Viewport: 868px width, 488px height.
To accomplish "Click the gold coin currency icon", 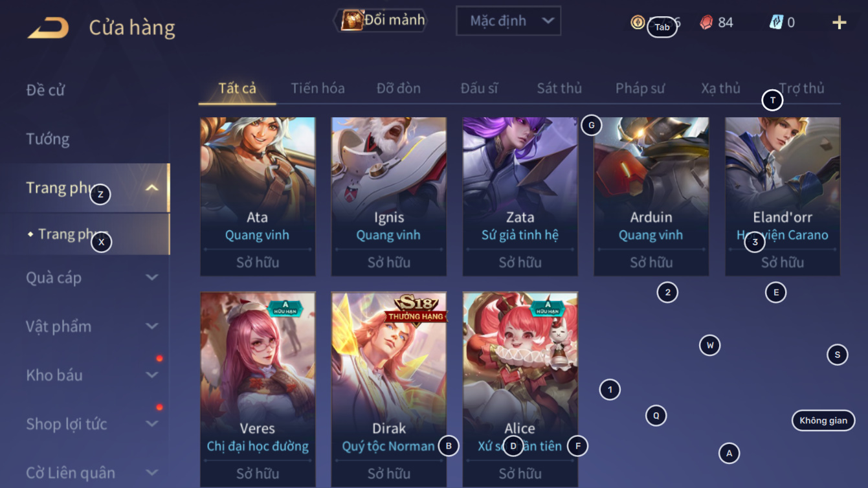I will point(638,23).
